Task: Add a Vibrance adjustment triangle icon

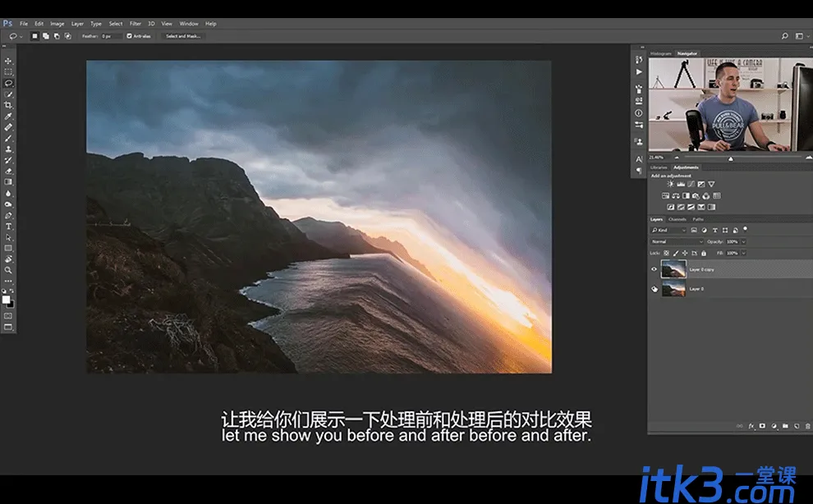Action: (711, 184)
